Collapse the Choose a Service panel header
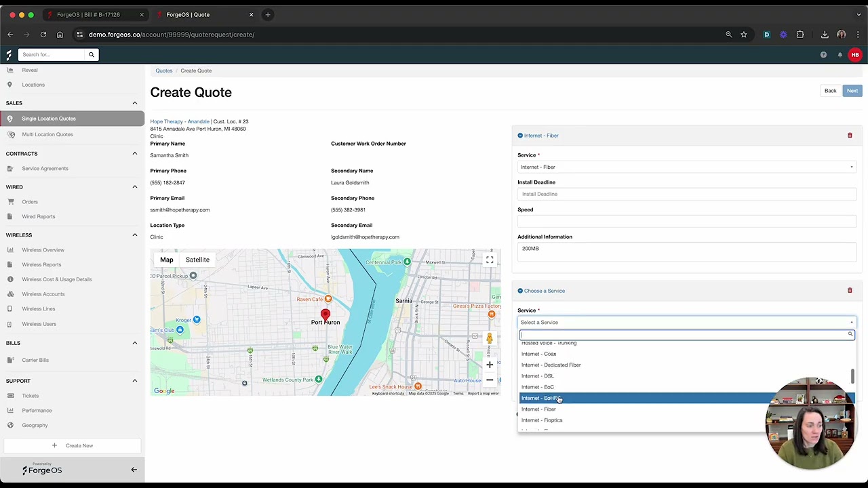This screenshot has height=488, width=868. pos(541,291)
